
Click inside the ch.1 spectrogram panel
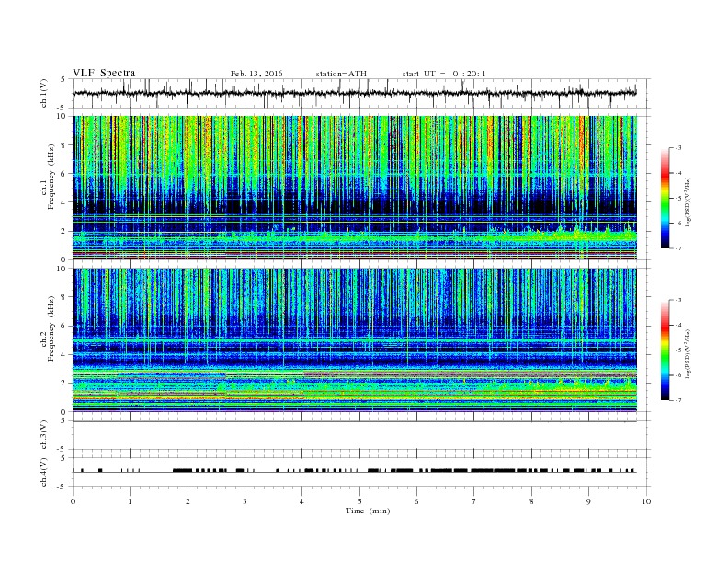[x=354, y=188]
